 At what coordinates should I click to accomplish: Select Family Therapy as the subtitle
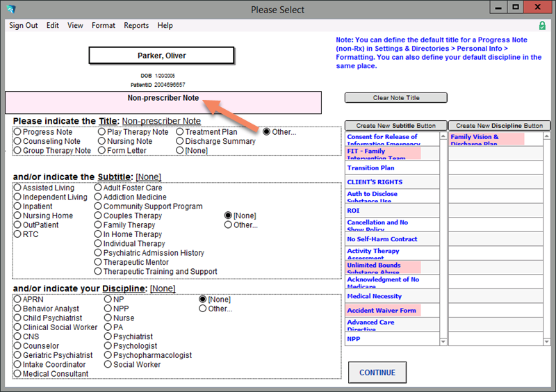[99, 225]
